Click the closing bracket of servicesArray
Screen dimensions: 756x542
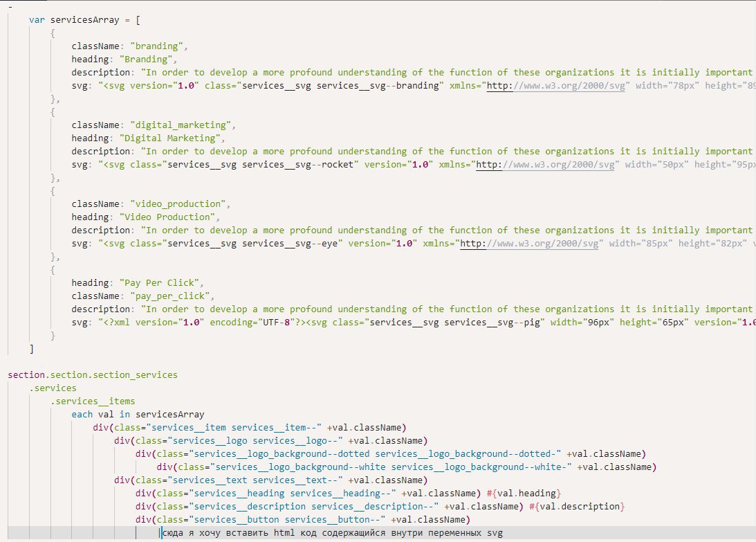[x=31, y=349]
